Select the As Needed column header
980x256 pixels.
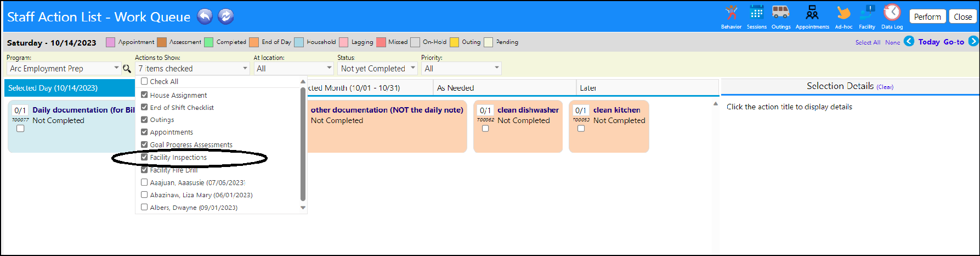505,88
